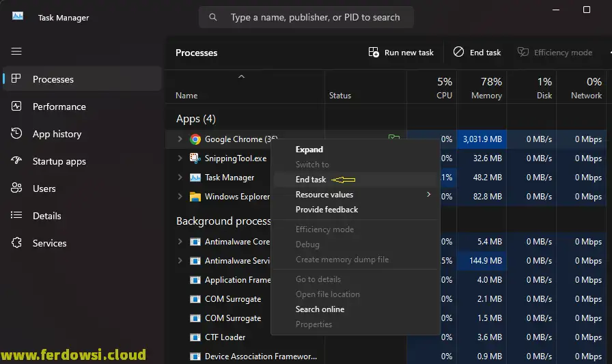
Task: Open the Resource values submenu arrow
Action: pos(428,194)
